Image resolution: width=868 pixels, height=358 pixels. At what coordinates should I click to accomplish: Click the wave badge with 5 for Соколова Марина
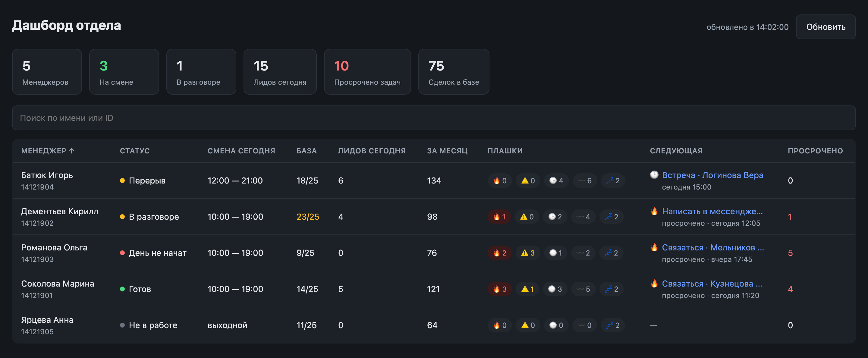pyautogui.click(x=583, y=289)
